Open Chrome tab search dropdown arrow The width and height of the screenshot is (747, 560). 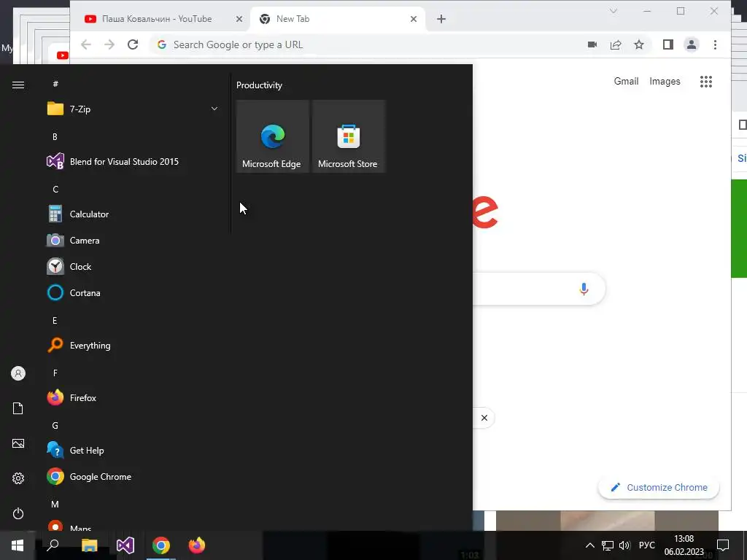(x=614, y=11)
